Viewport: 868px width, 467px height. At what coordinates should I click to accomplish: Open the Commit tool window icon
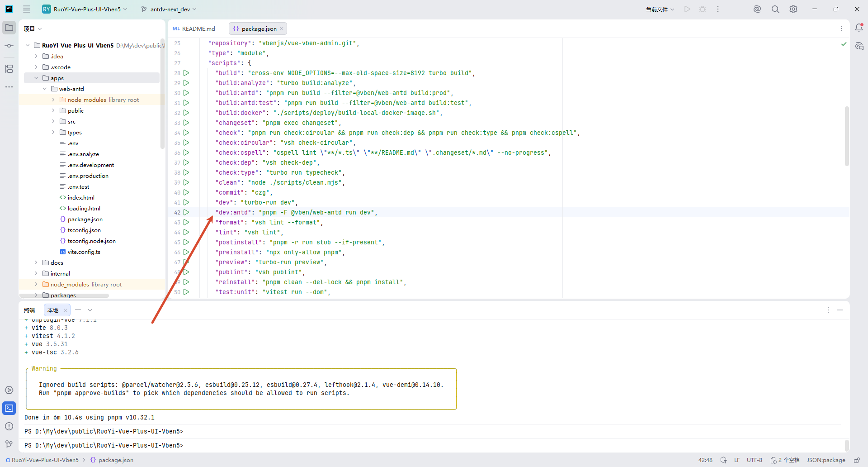tap(9, 46)
